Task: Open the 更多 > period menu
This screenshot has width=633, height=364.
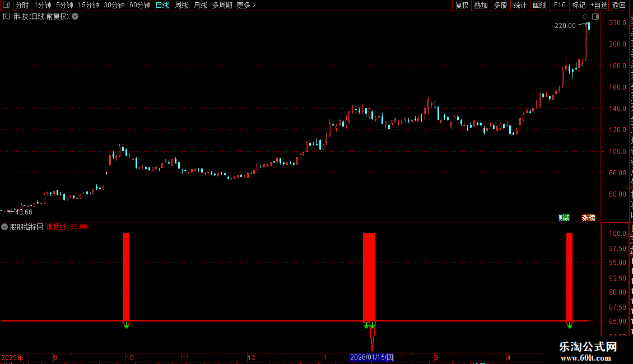Action: (x=246, y=5)
